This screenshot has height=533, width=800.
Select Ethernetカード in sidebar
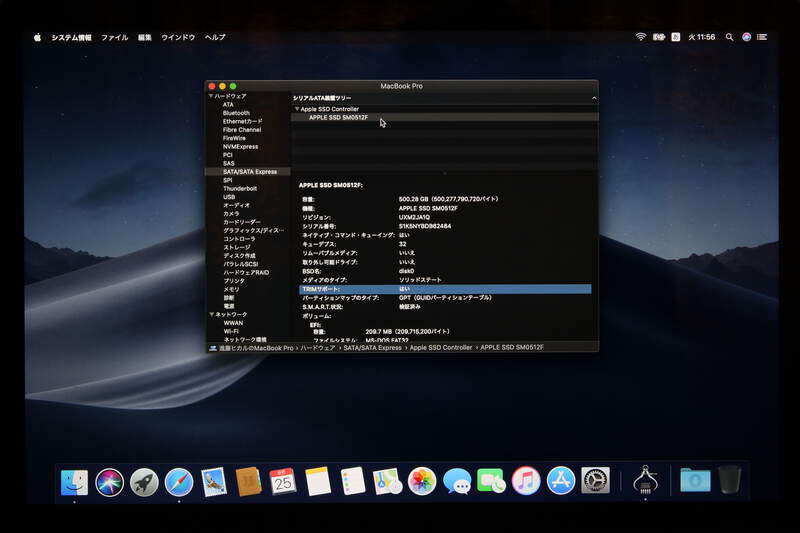pyautogui.click(x=242, y=121)
